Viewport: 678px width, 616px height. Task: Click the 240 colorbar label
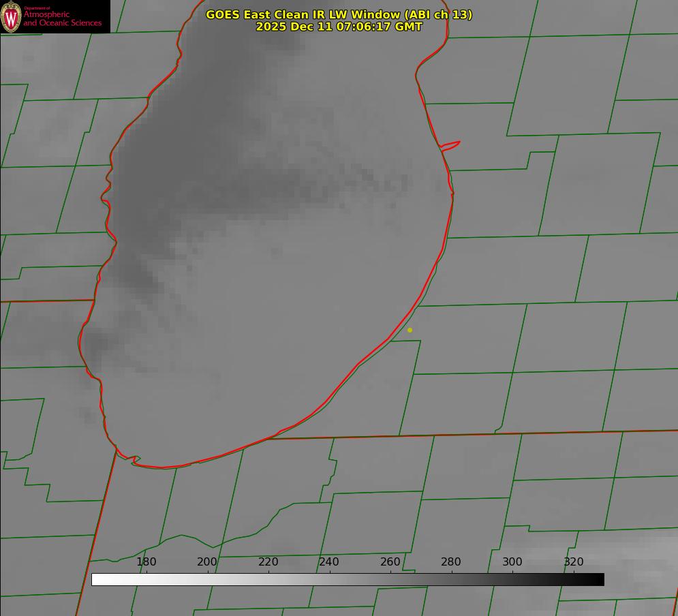coord(329,561)
